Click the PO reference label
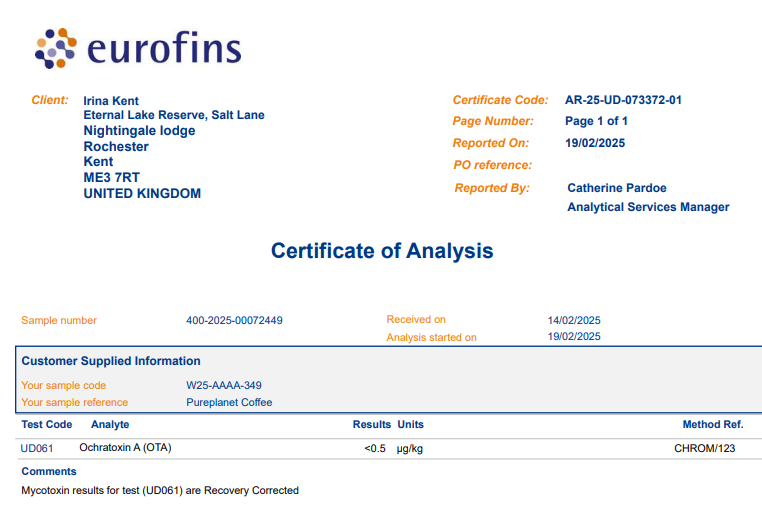The height and width of the screenshot is (528, 762). pos(493,165)
